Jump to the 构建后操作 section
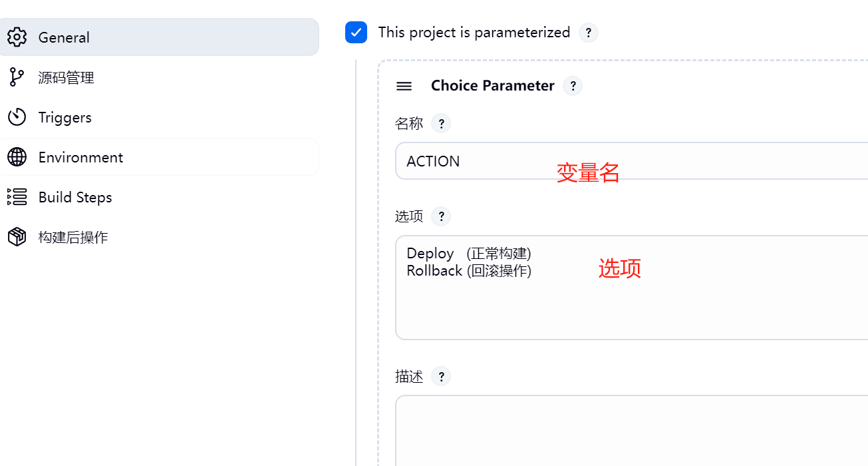The height and width of the screenshot is (466, 868). tap(73, 237)
